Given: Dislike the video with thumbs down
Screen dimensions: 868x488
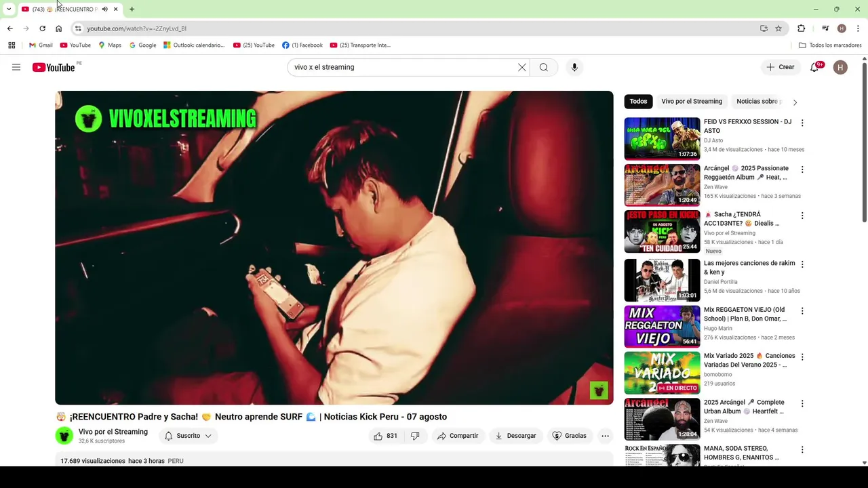Looking at the screenshot, I should click(415, 436).
